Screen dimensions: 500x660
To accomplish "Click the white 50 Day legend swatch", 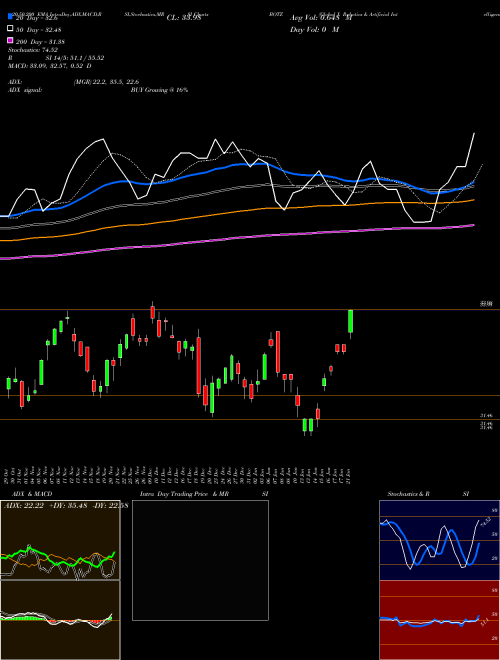I will [11, 29].
